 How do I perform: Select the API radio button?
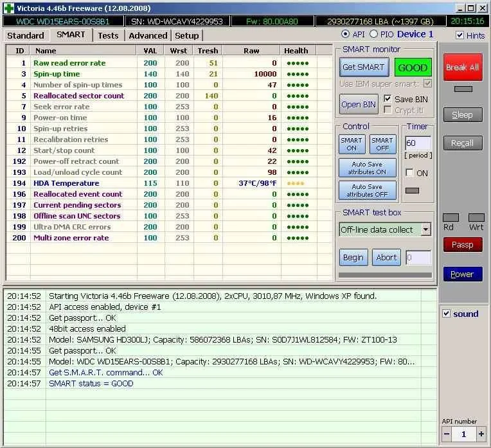tap(346, 34)
